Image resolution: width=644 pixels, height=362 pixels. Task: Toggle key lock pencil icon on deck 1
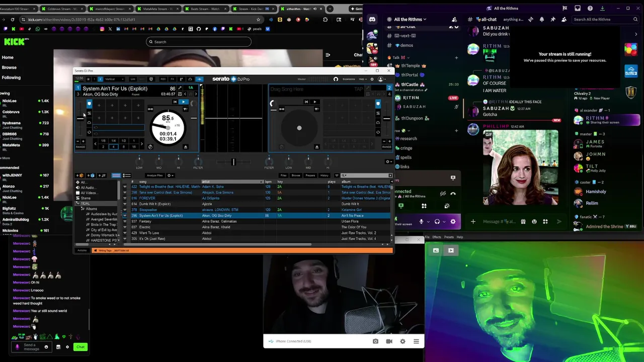[180, 88]
